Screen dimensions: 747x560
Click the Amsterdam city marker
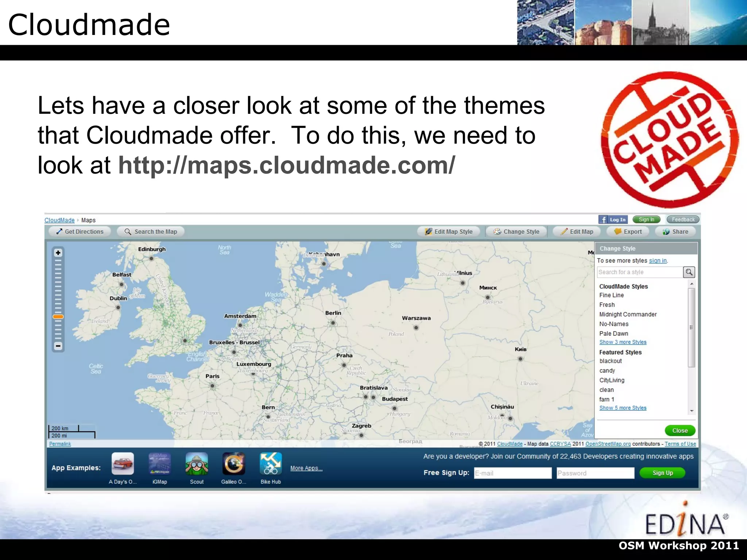[240, 325]
